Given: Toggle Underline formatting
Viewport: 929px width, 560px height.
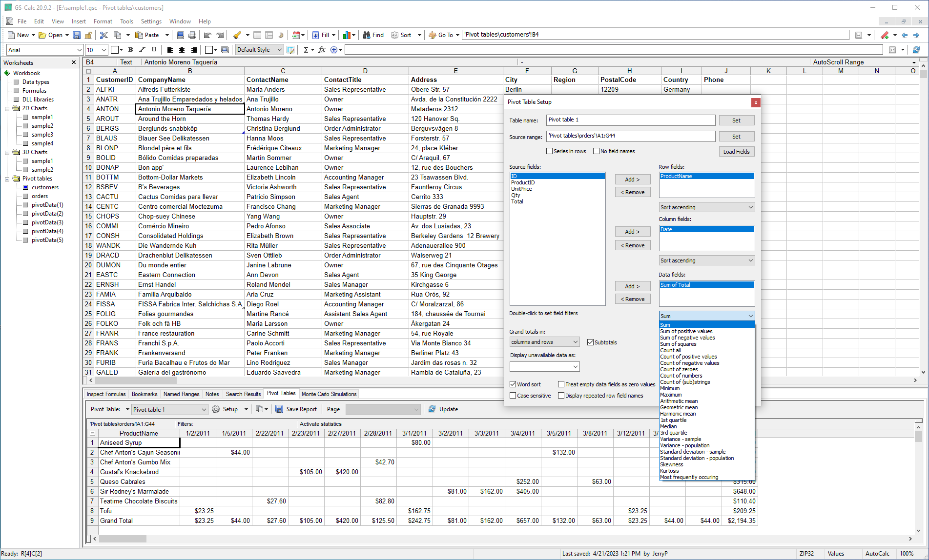Looking at the screenshot, I should pyautogui.click(x=154, y=50).
